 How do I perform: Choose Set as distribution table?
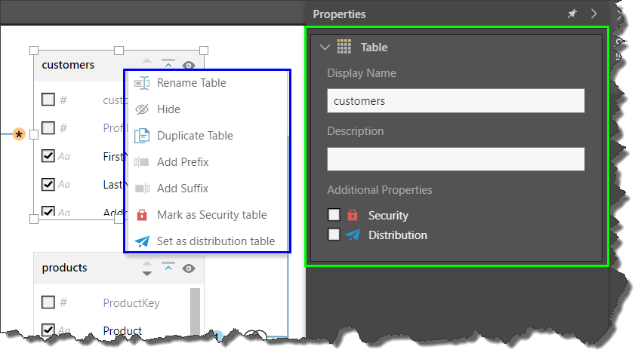coord(215,241)
